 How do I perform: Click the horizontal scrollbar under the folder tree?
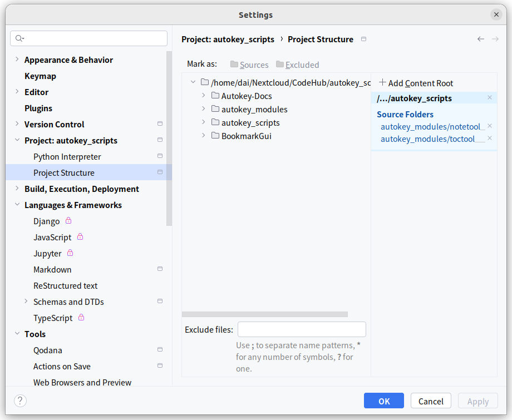264,314
